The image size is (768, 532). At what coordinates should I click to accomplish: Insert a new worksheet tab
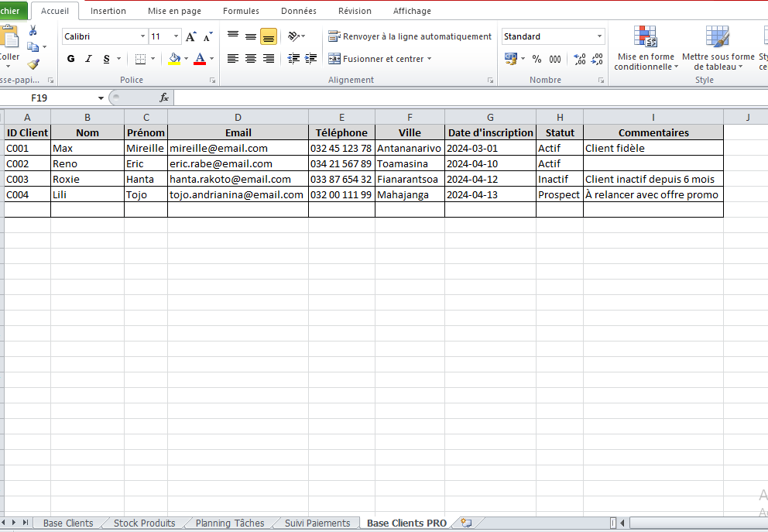(466, 523)
